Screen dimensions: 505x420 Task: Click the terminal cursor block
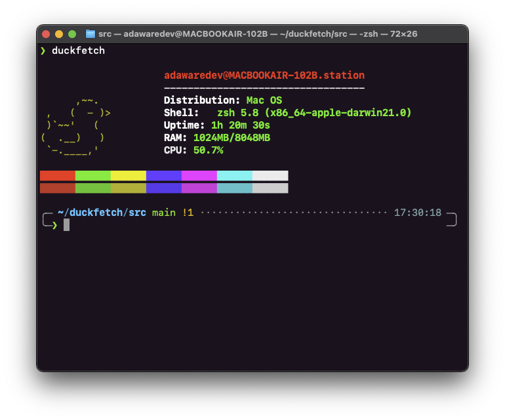click(66, 224)
